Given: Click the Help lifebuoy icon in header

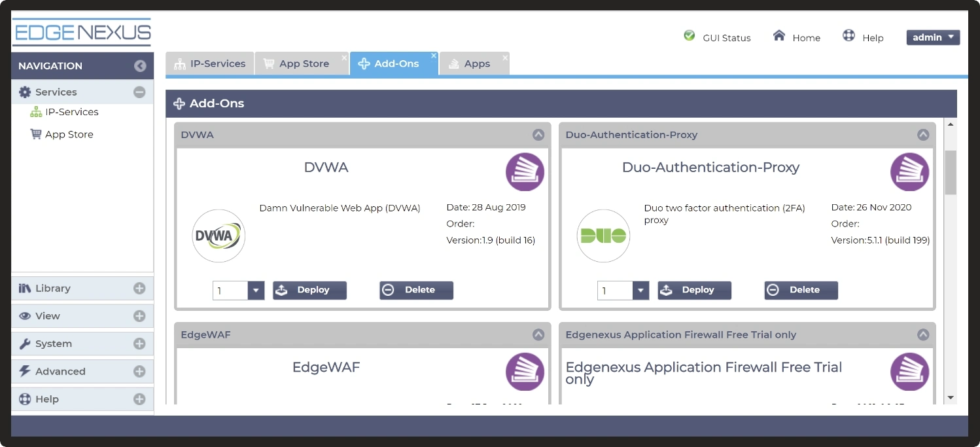Looking at the screenshot, I should coord(849,35).
